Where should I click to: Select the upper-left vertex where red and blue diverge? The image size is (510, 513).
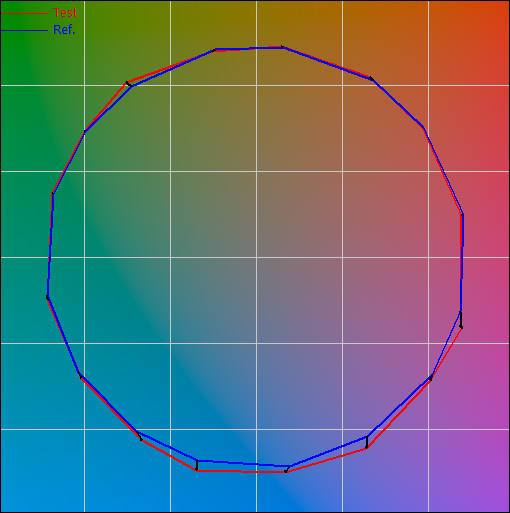coord(129,84)
